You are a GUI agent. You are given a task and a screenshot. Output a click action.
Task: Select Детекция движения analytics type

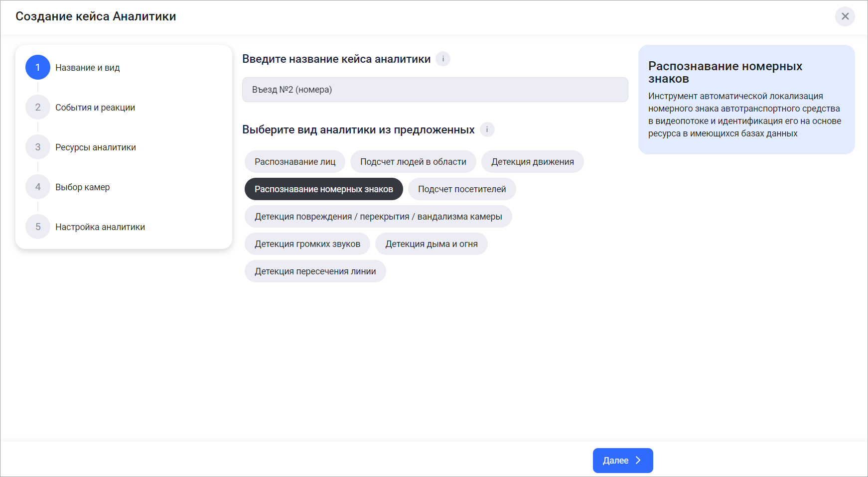point(532,162)
